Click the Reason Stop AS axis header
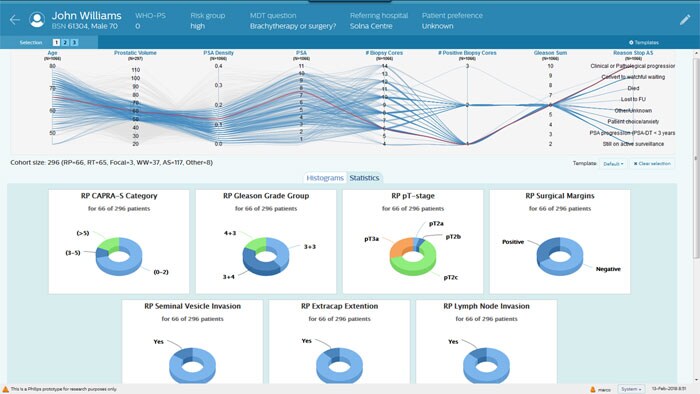This screenshot has width=700, height=394. coord(633,53)
